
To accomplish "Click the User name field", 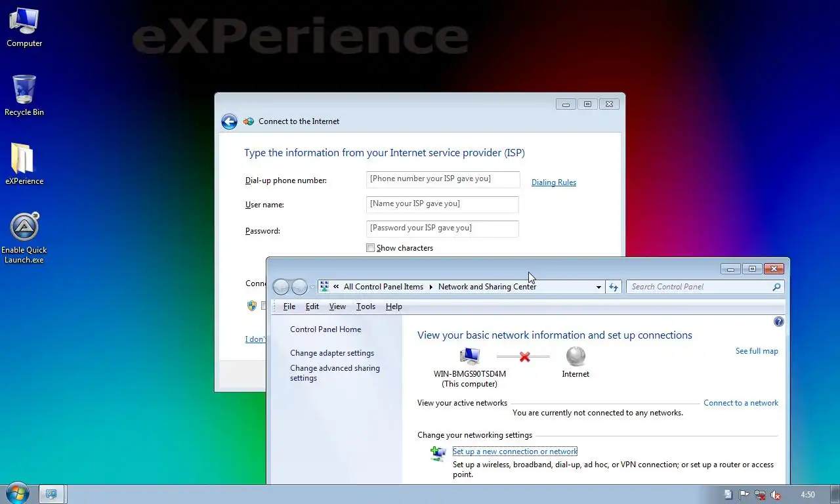I will (442, 204).
